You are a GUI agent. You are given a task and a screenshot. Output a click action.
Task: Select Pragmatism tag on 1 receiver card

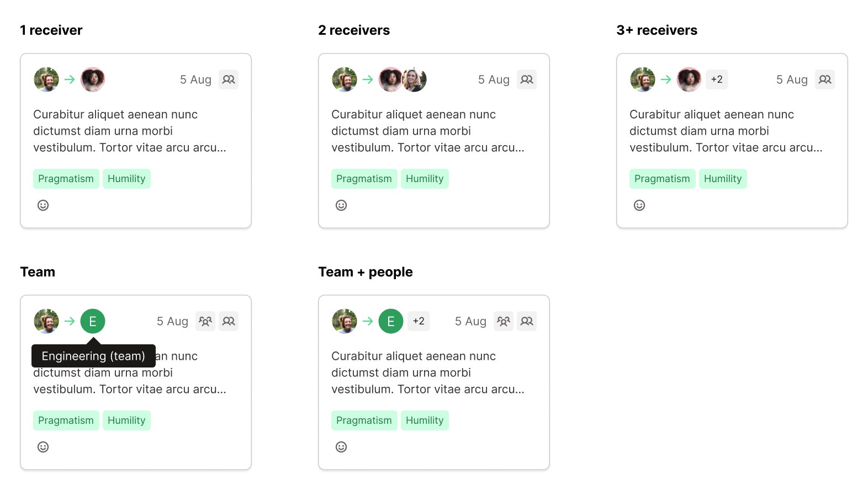coord(66,179)
